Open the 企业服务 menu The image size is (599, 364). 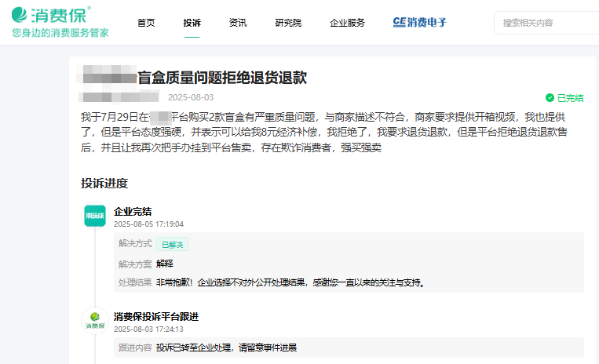pos(347,23)
